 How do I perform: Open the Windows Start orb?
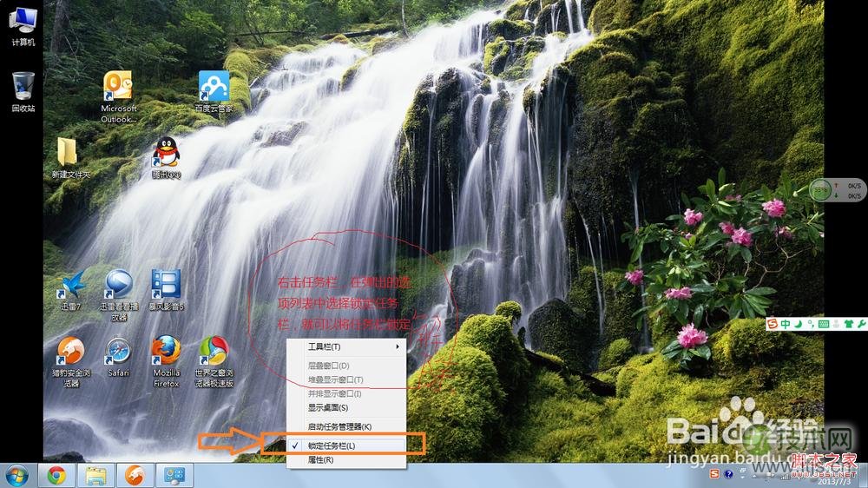(17, 476)
